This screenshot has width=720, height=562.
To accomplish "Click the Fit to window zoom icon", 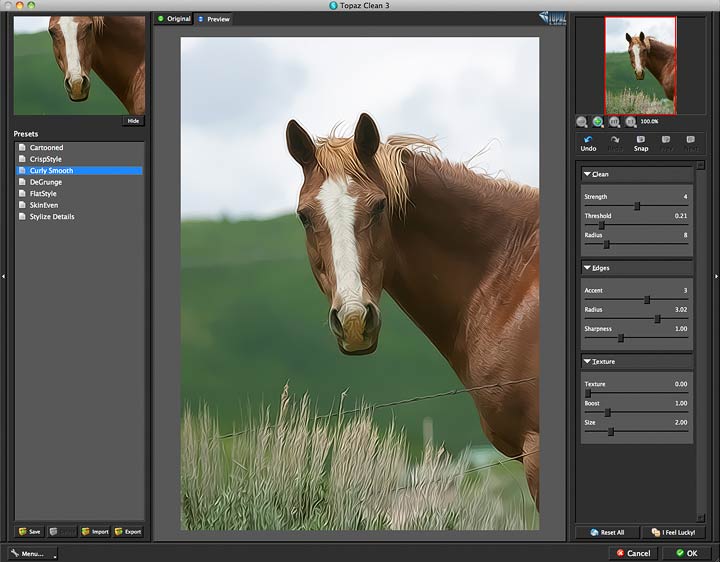I will pyautogui.click(x=614, y=122).
